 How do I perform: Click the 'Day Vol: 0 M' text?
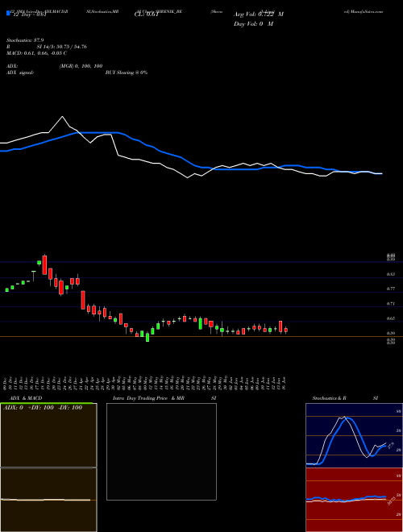(253, 23)
